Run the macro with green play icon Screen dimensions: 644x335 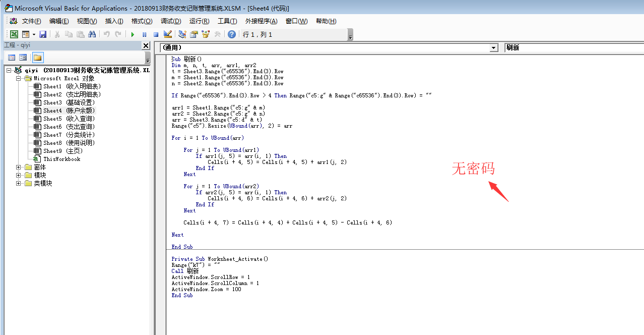(x=133, y=34)
